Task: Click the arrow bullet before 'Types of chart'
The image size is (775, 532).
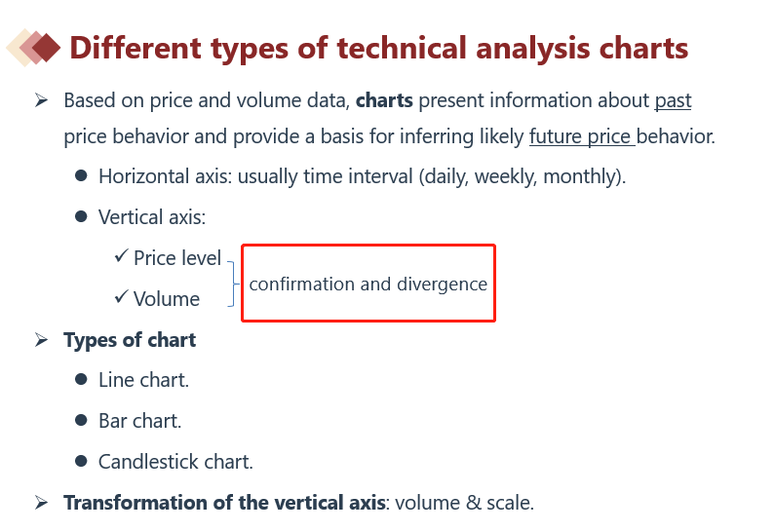Action: (42, 340)
